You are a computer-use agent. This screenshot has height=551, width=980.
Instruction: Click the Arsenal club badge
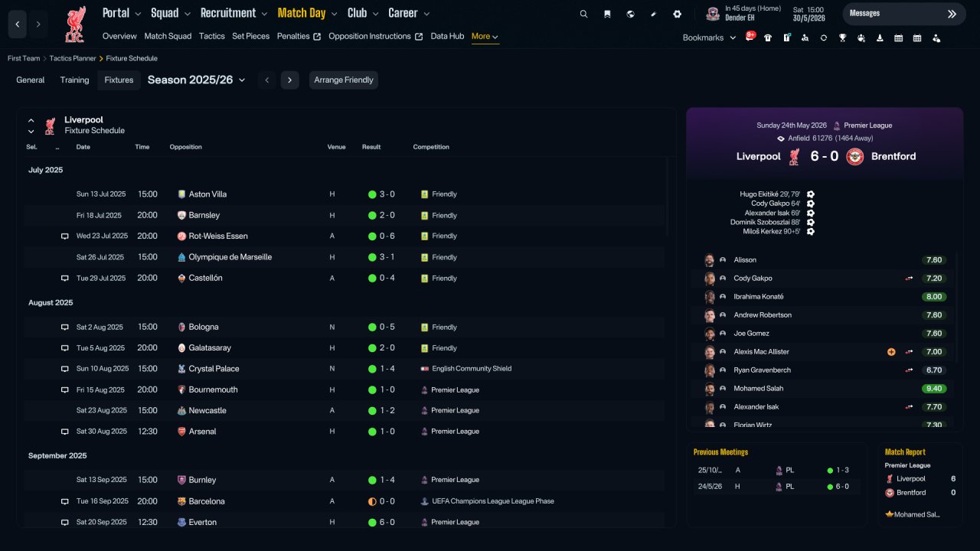pos(181,432)
